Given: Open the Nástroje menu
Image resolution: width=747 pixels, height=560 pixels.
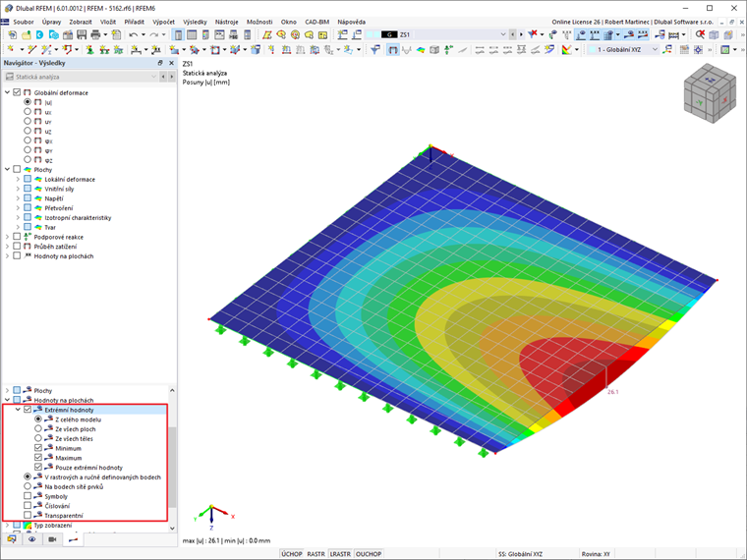Looking at the screenshot, I should [226, 22].
